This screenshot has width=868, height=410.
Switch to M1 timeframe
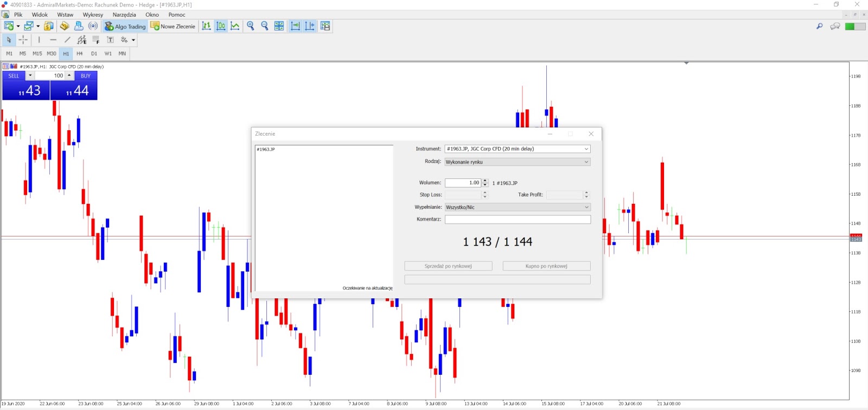(9, 54)
